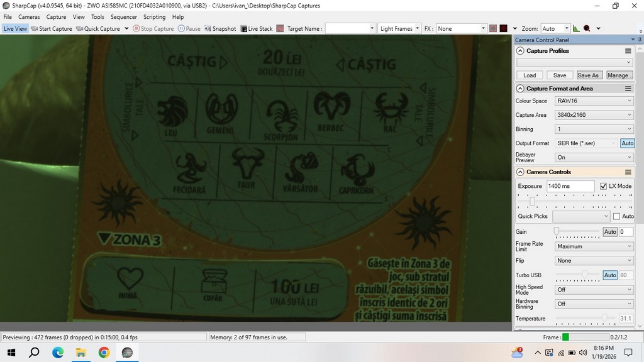Viewport: 644px width, 362px height.
Task: Click the magnifier focus tool icon
Action: 587,29
